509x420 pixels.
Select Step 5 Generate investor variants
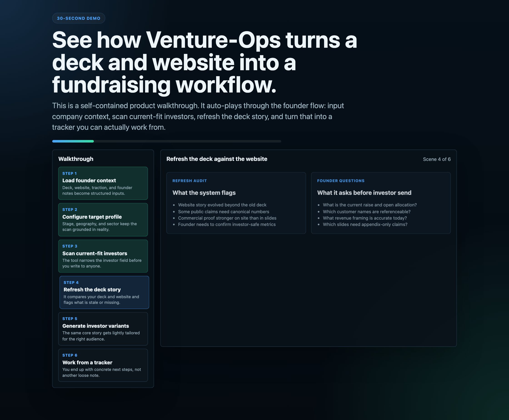[x=103, y=329]
